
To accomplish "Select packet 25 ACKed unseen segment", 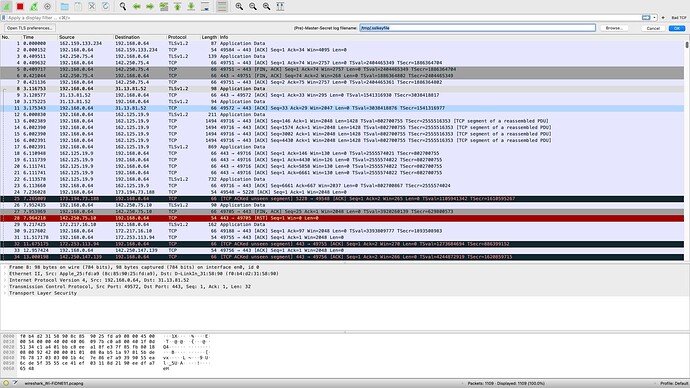I will pos(342,199).
